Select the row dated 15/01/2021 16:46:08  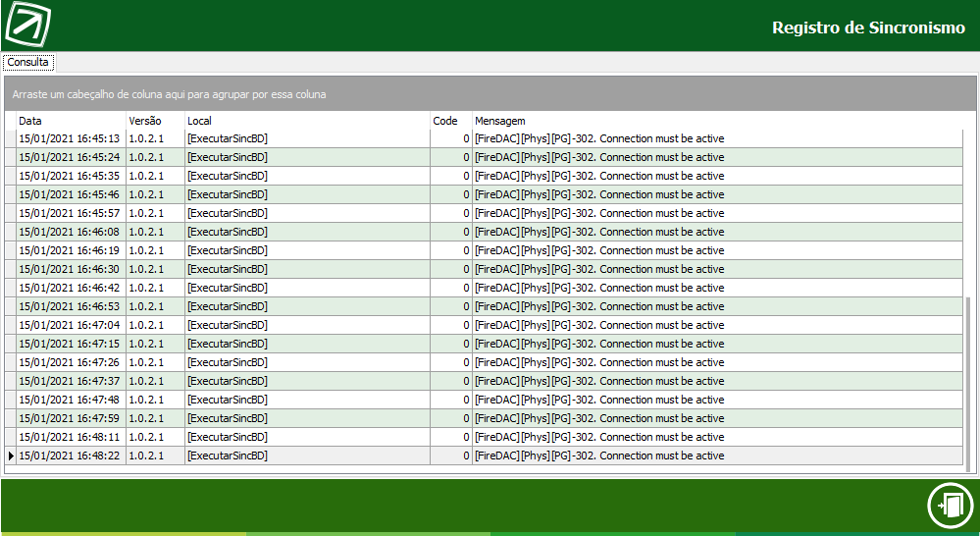[484, 232]
